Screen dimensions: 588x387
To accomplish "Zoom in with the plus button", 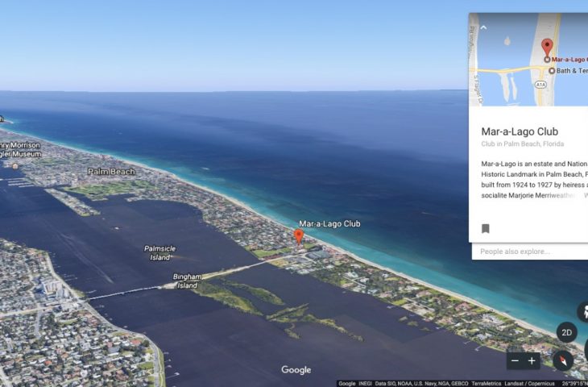I will click(532, 360).
